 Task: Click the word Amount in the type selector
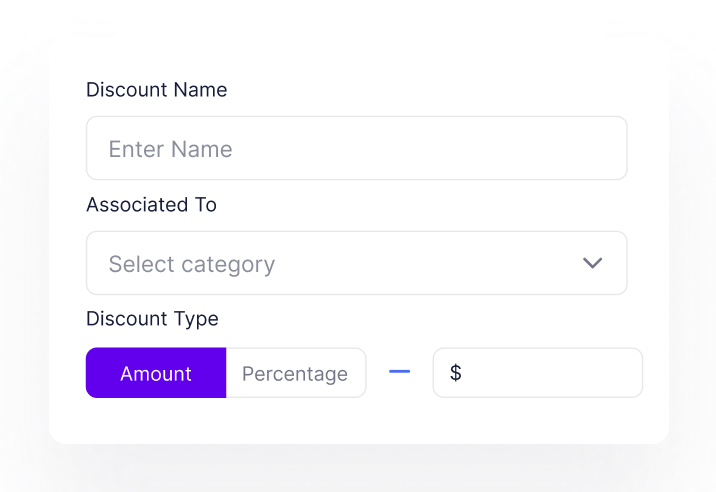[156, 374]
